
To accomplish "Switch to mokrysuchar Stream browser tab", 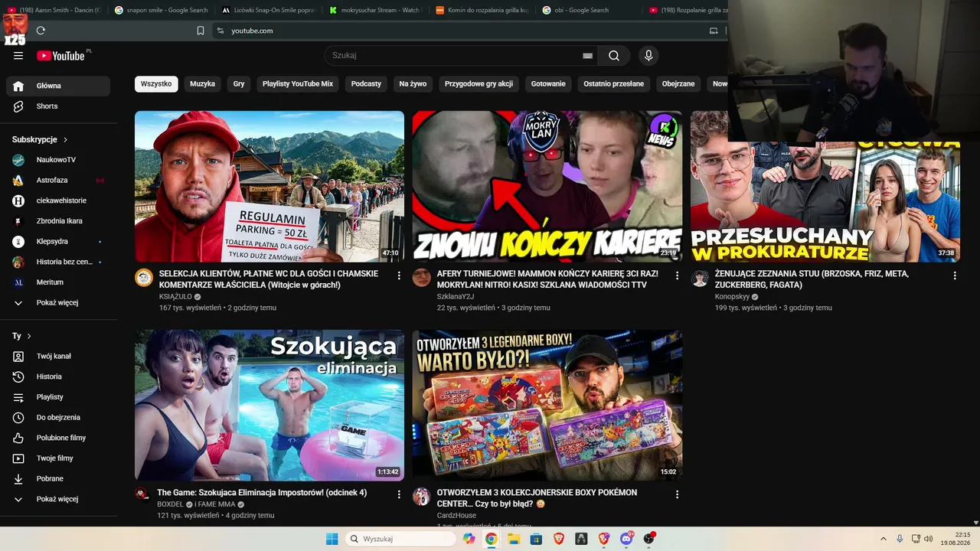I will click(x=375, y=10).
